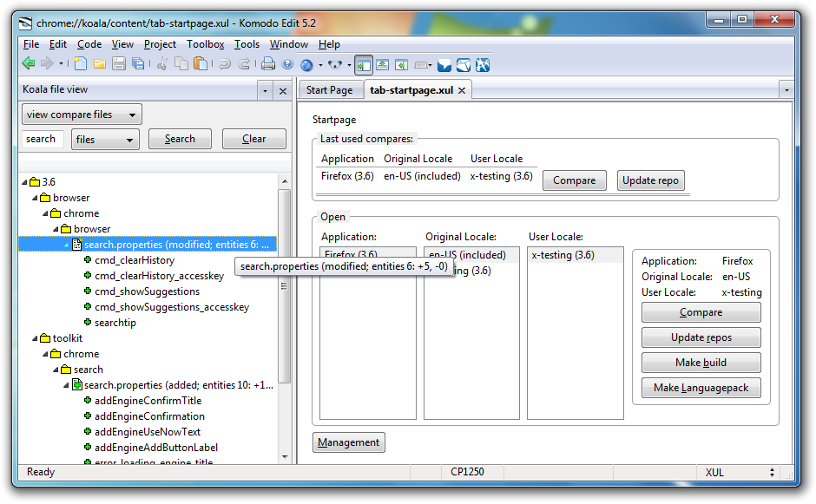Open the File menu
This screenshot has width=816, height=504.
(x=31, y=44)
